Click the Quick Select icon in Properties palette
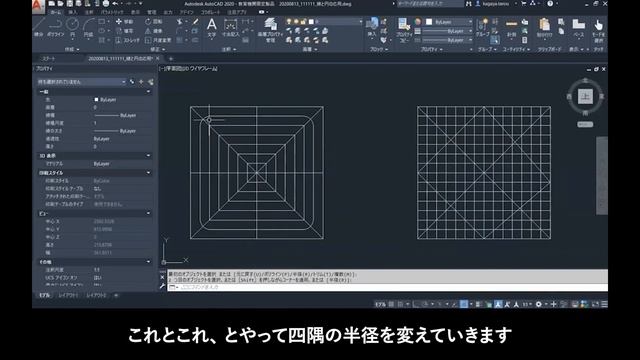The image size is (640, 360). pos(151,82)
